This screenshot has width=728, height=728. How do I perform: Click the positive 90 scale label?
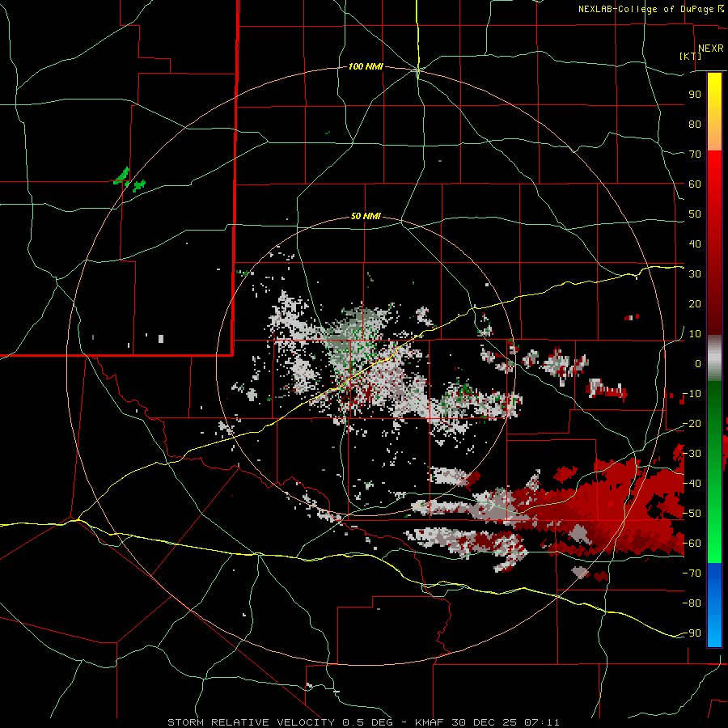click(x=695, y=95)
